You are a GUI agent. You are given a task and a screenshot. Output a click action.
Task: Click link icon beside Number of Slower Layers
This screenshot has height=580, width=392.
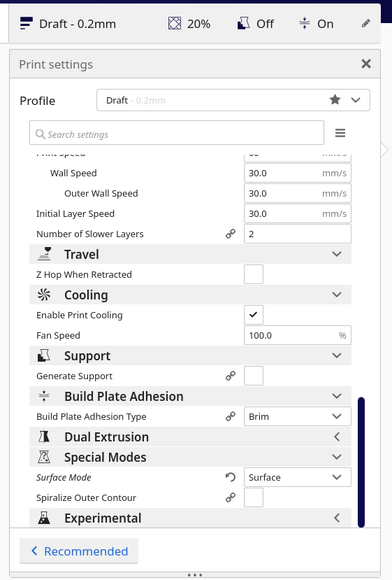tap(231, 234)
